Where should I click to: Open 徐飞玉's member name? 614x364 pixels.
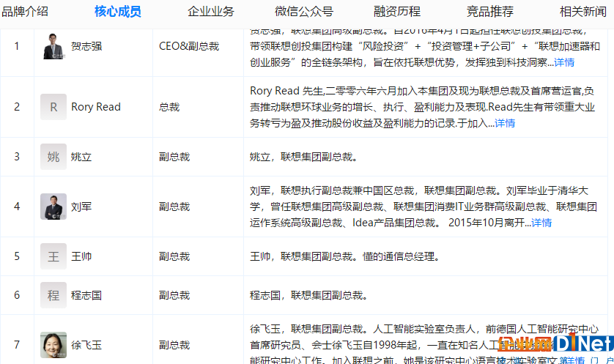click(x=86, y=345)
